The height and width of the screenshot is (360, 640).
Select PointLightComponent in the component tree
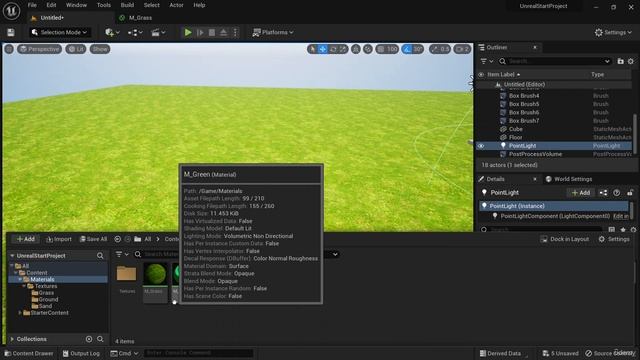555,216
